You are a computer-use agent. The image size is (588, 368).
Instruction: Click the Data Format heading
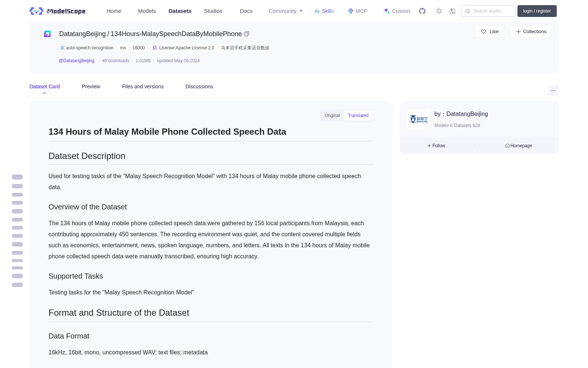click(x=69, y=336)
